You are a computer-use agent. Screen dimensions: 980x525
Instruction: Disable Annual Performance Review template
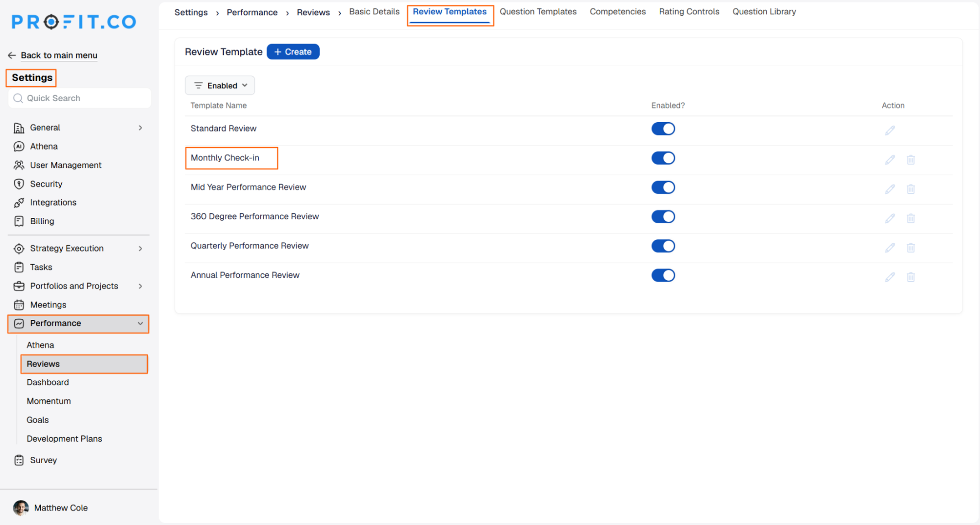(663, 275)
